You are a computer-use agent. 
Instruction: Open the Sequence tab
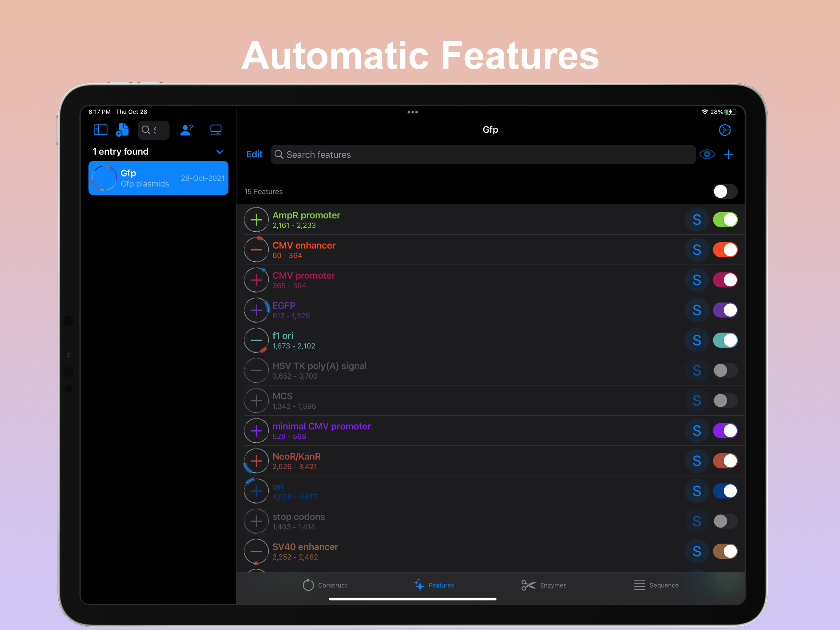(x=656, y=585)
